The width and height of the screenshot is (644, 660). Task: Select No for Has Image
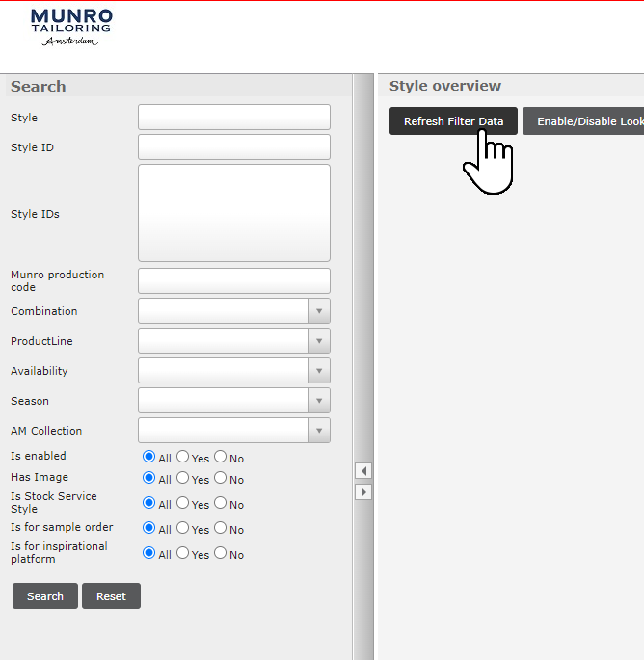[x=221, y=478]
